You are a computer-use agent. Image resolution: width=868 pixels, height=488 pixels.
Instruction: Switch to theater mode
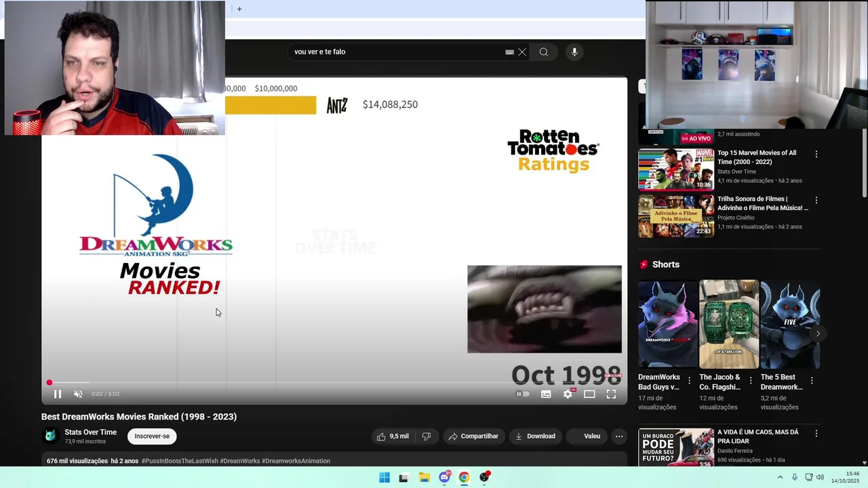point(589,394)
